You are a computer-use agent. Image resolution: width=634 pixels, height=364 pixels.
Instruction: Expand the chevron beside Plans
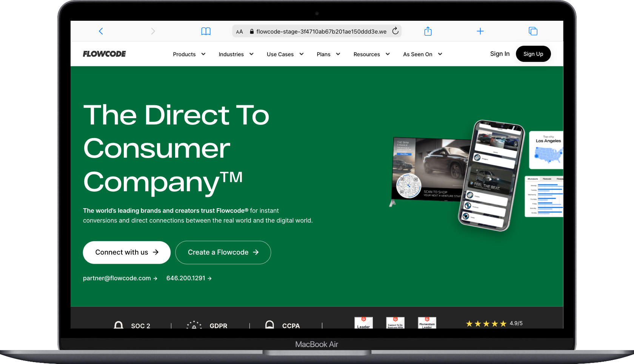[338, 54]
